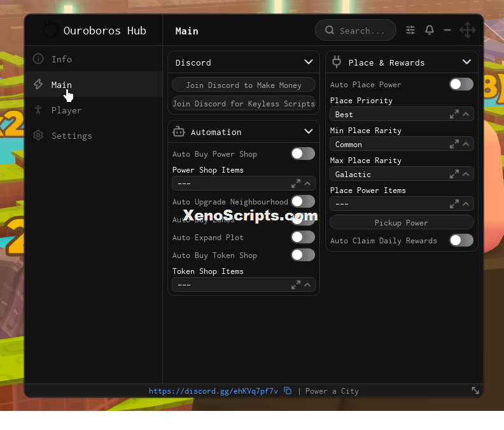Collapse the Place & Rewards section chevron
The width and height of the screenshot is (504, 430).
466,62
